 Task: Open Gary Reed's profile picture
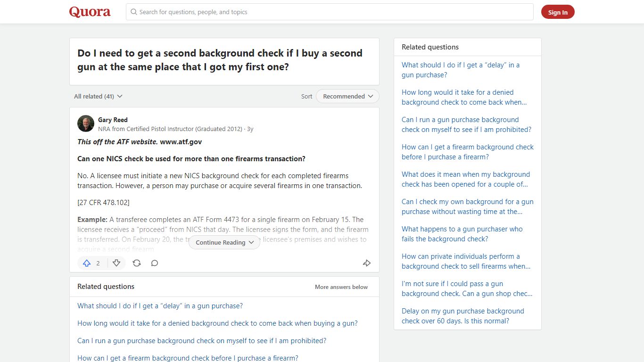pyautogui.click(x=86, y=123)
